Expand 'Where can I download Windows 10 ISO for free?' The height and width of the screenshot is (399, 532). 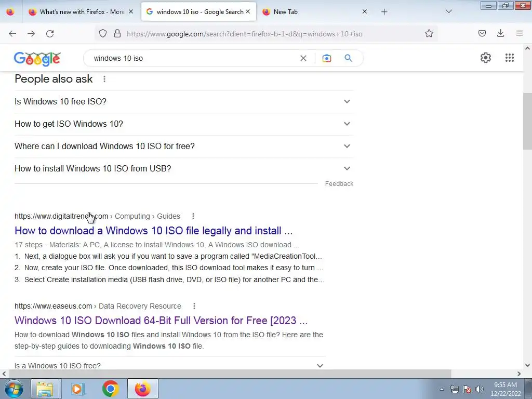184,146
